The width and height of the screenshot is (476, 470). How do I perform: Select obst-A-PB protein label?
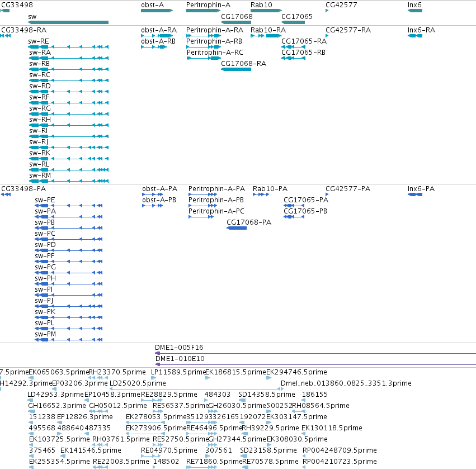pyautogui.click(x=159, y=200)
